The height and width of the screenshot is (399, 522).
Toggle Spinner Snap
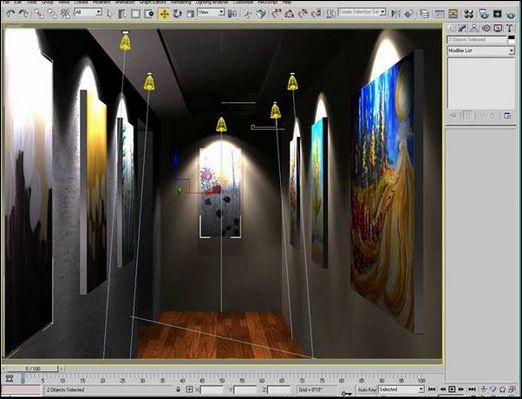coord(316,13)
